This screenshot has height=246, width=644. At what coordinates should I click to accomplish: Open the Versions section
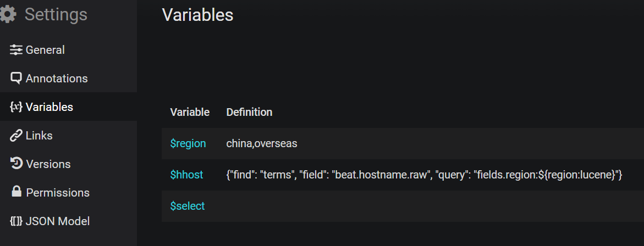pos(68,164)
